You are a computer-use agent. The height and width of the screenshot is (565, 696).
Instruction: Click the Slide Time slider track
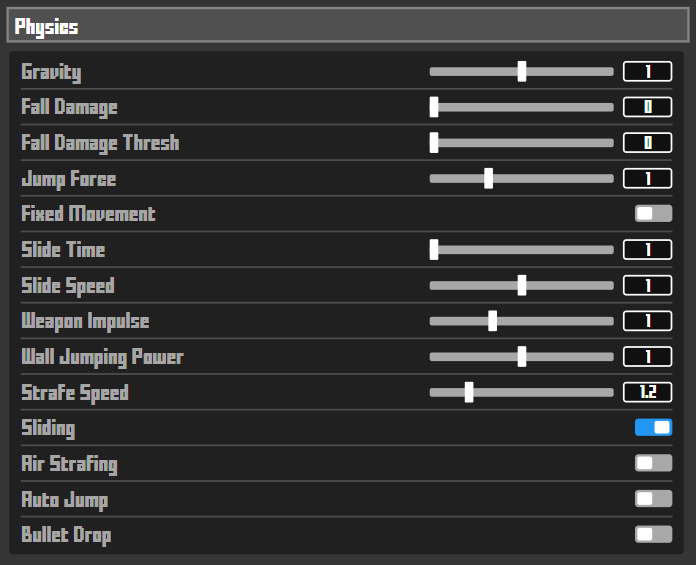click(521, 250)
